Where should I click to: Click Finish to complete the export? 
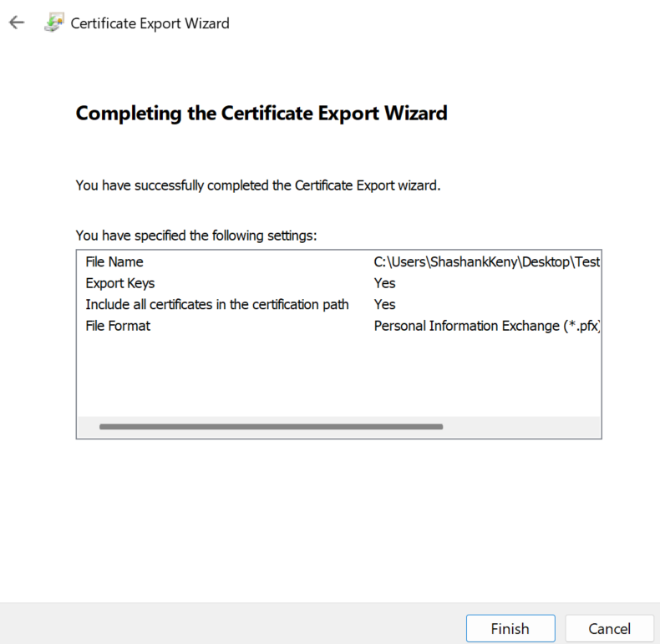[510, 628]
